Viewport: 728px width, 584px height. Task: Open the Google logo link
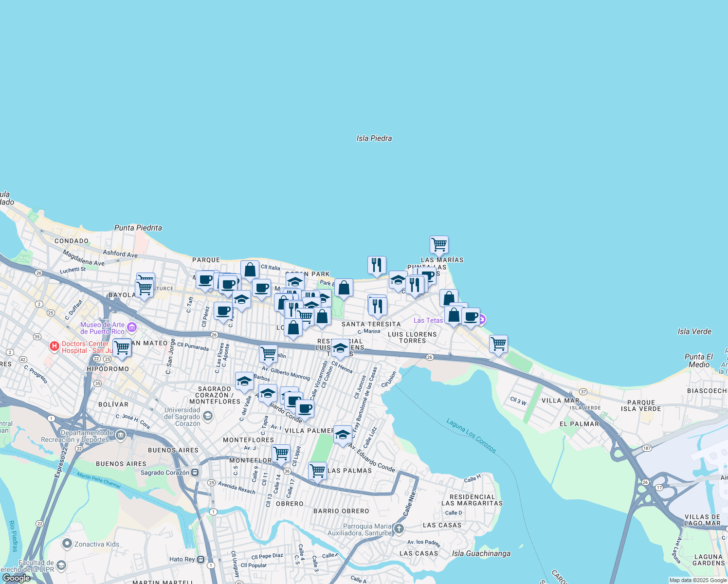16,578
